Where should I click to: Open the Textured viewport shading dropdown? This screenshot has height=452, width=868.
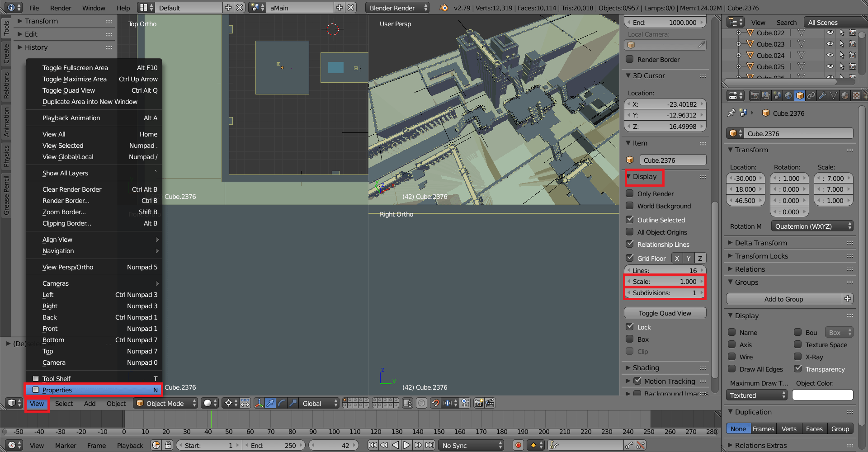(756, 395)
